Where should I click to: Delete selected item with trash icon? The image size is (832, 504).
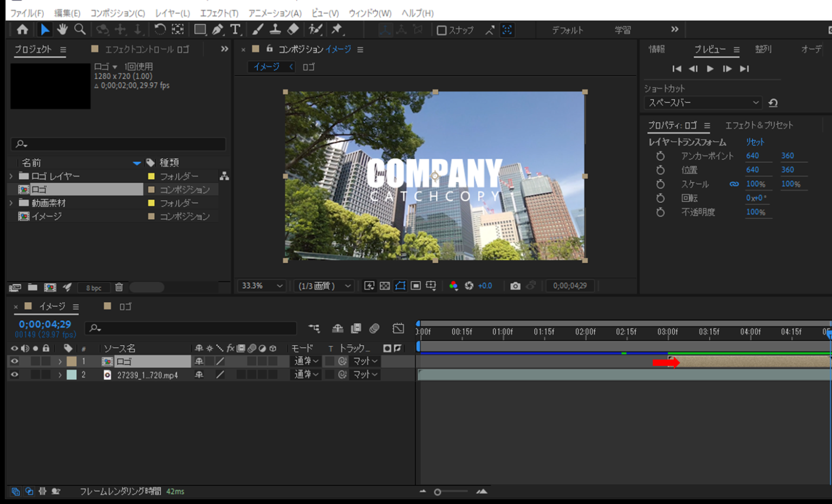(x=119, y=287)
